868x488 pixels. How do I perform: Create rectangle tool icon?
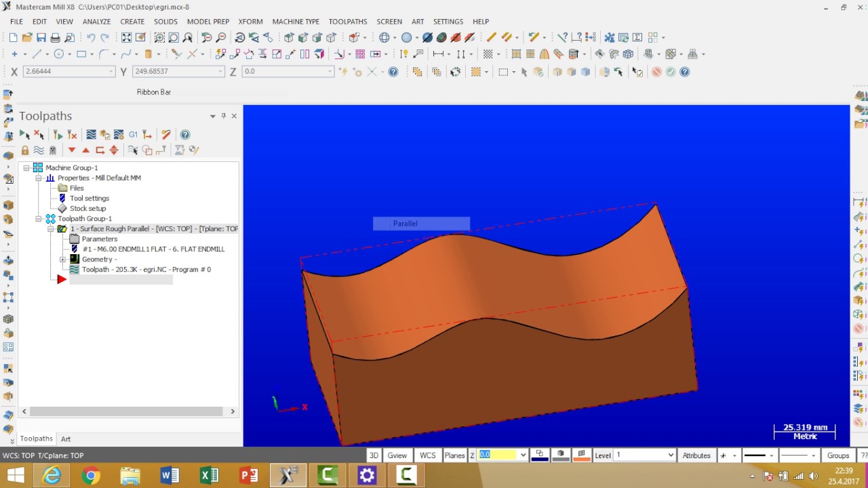pos(81,54)
